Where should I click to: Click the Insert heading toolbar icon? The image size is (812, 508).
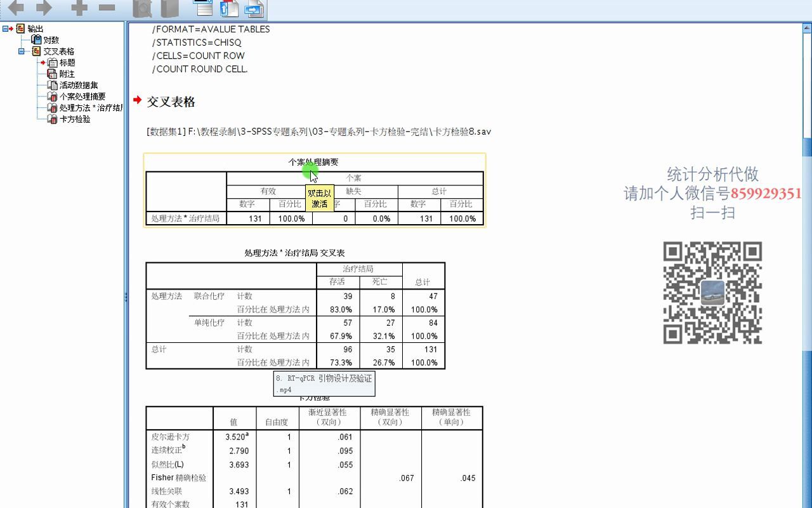point(204,8)
